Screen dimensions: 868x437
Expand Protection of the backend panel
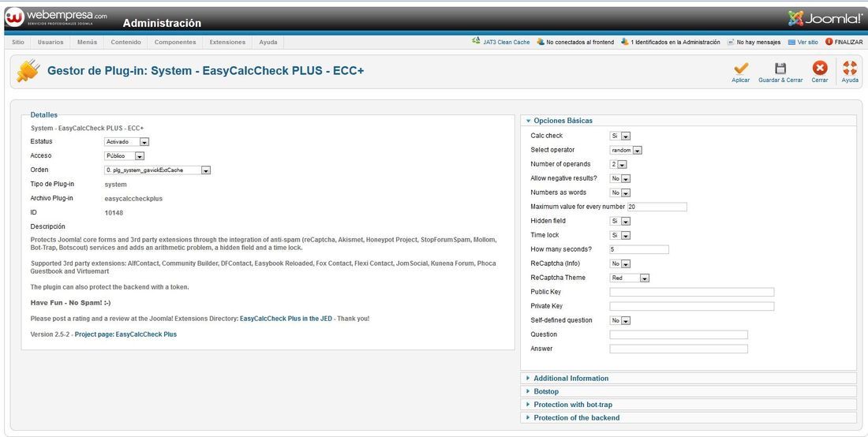[x=688, y=418]
